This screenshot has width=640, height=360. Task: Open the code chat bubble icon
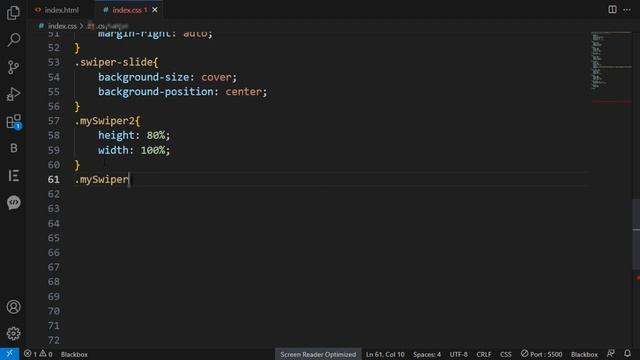pos(13,202)
